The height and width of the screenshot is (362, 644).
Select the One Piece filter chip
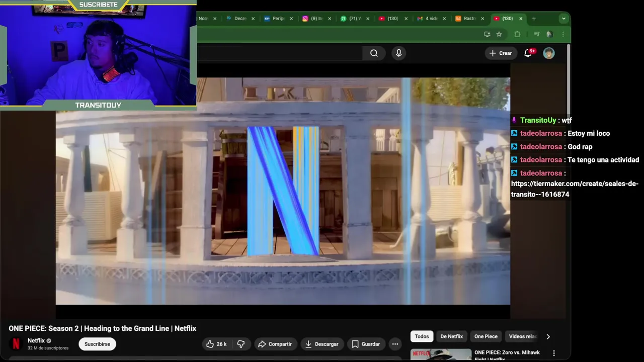coord(486,336)
